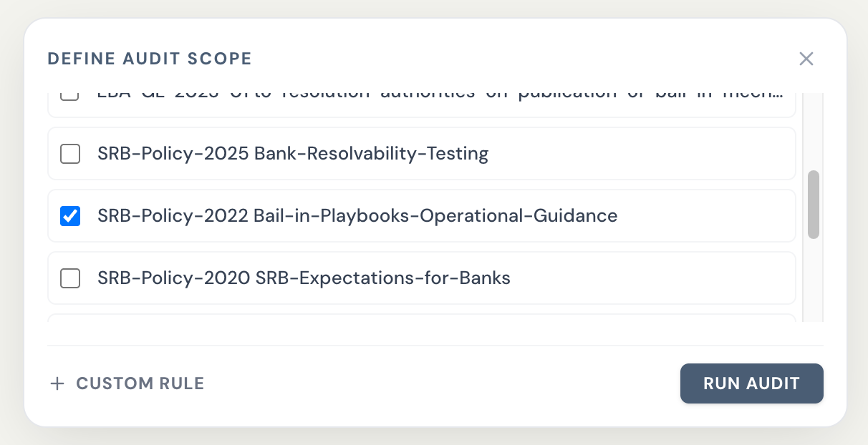Click scrollbar track below the thumb
The width and height of the screenshot is (868, 445).
tap(814, 280)
